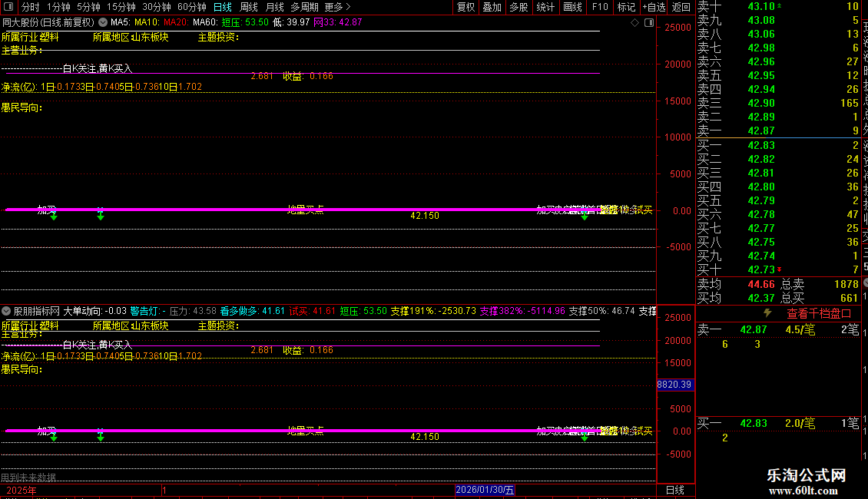Screen dimensions: 868x499
Task: Select the 日线 daily period tab
Action: [x=223, y=7]
